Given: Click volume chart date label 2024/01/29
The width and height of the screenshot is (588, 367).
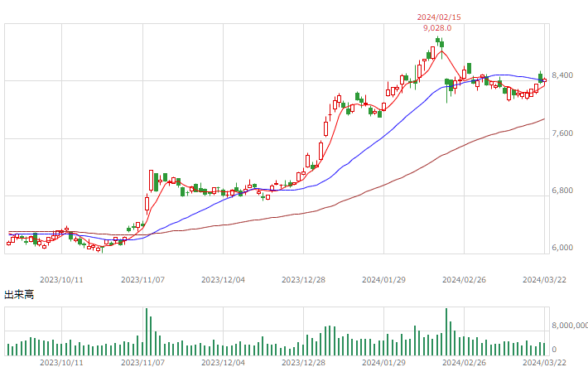Looking at the screenshot, I should pos(383,363).
